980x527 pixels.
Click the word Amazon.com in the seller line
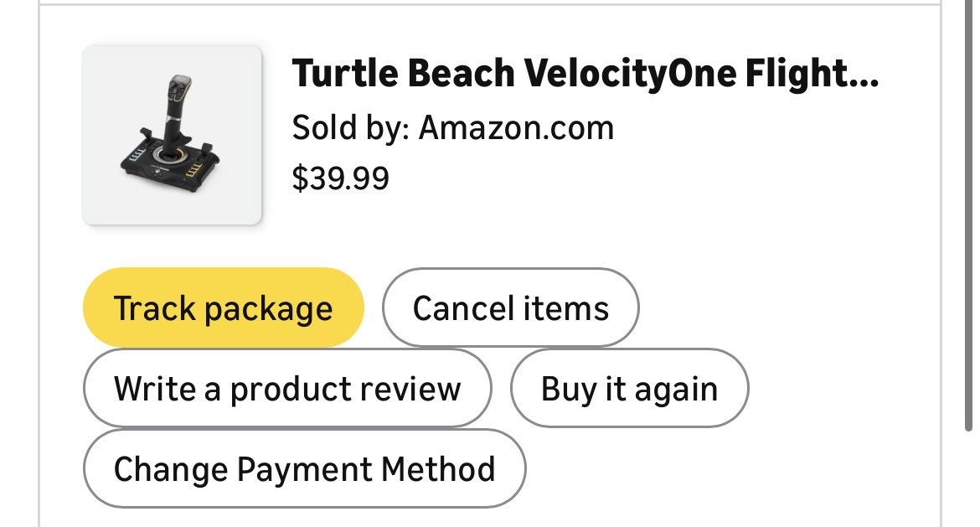tap(516, 127)
